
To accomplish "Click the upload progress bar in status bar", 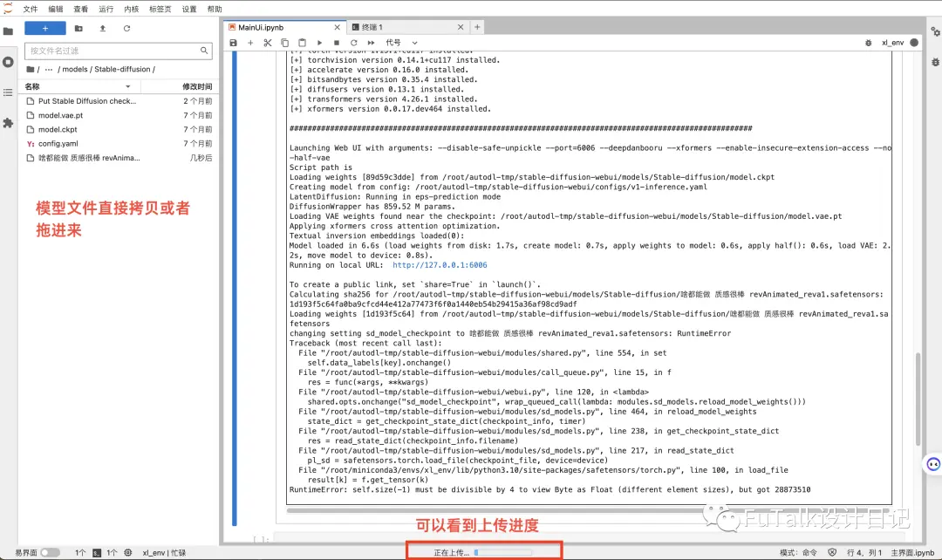I will coord(503,553).
